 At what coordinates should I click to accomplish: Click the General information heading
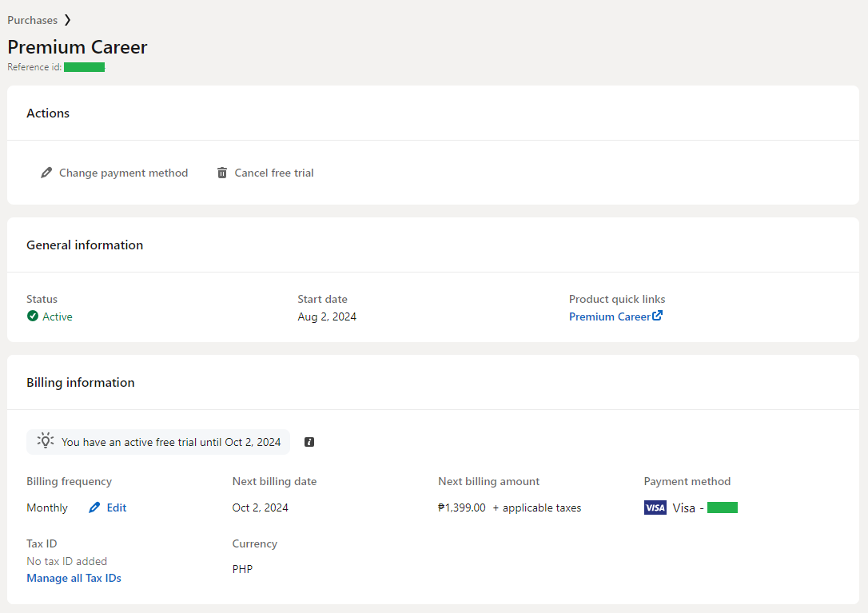pyautogui.click(x=85, y=245)
